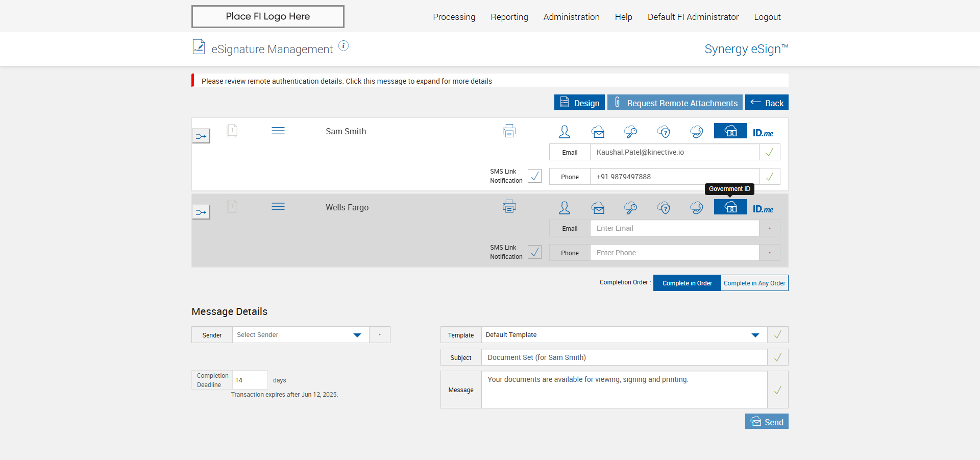Screen dimensions: 980x460
Task: Select knowledge question icon for Sam Smith
Action: [x=664, y=132]
